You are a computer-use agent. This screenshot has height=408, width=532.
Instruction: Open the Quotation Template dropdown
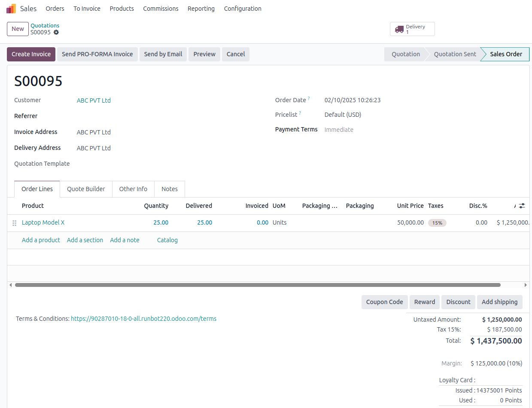107,164
